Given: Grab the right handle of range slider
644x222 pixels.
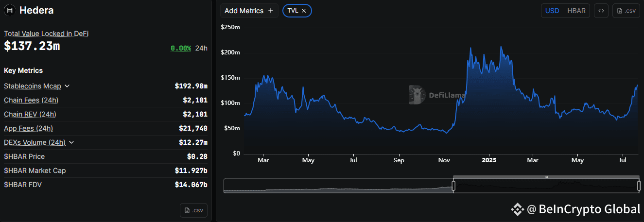Looking at the screenshot, I should [x=639, y=186].
